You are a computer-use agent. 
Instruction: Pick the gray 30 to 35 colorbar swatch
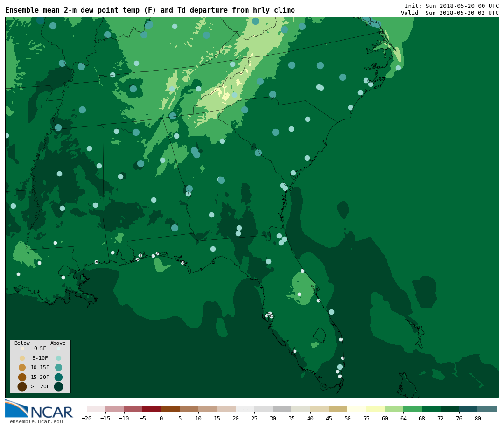pos(282,409)
